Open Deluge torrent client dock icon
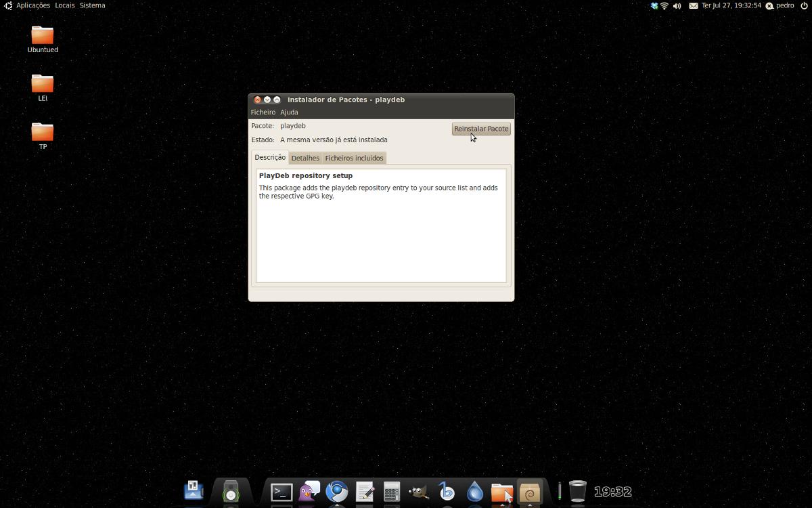The height and width of the screenshot is (508, 812). tap(475, 492)
